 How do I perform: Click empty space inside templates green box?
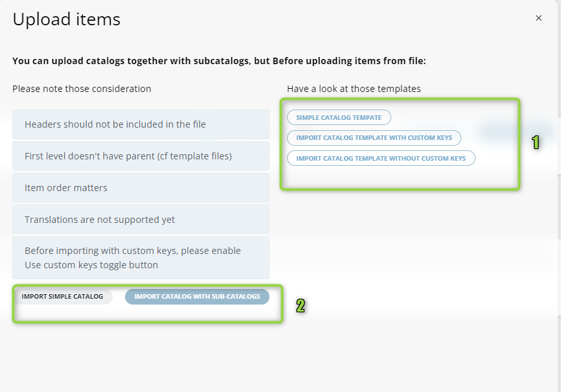tap(399, 176)
